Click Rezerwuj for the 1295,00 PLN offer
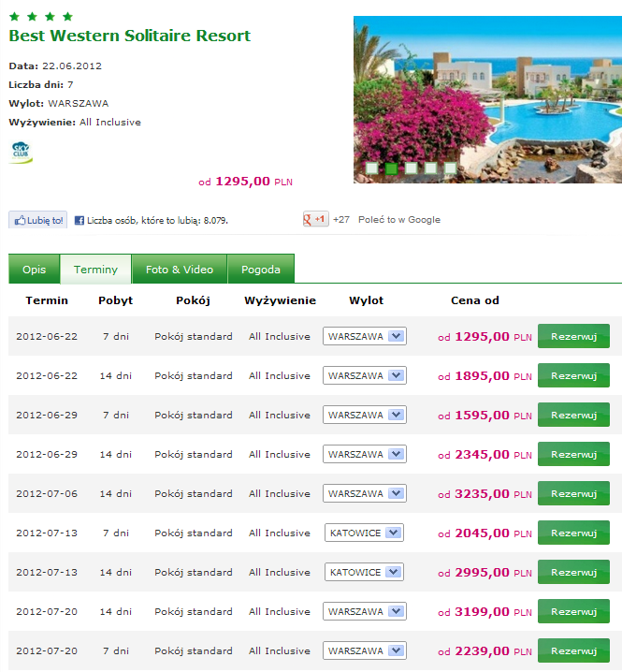622x672 pixels. click(573, 336)
